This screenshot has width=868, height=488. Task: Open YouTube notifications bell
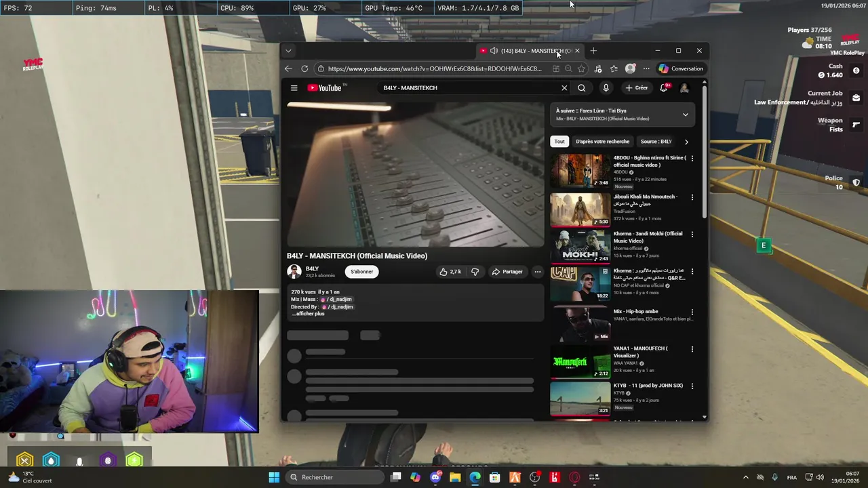[664, 87]
